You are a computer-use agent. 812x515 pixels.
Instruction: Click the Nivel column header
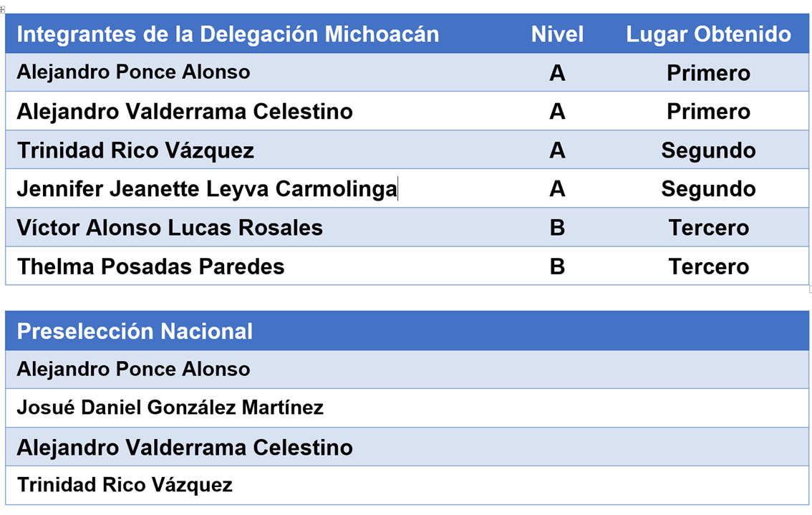click(x=557, y=34)
